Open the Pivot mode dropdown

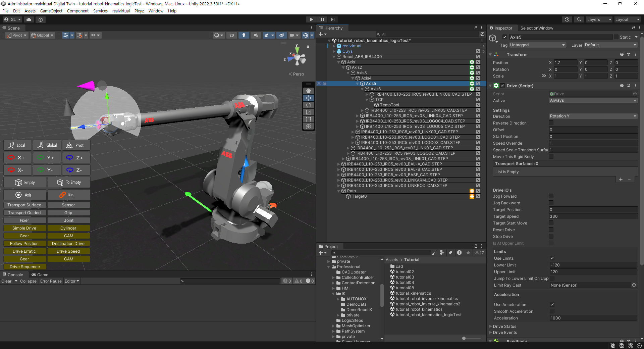17,35
